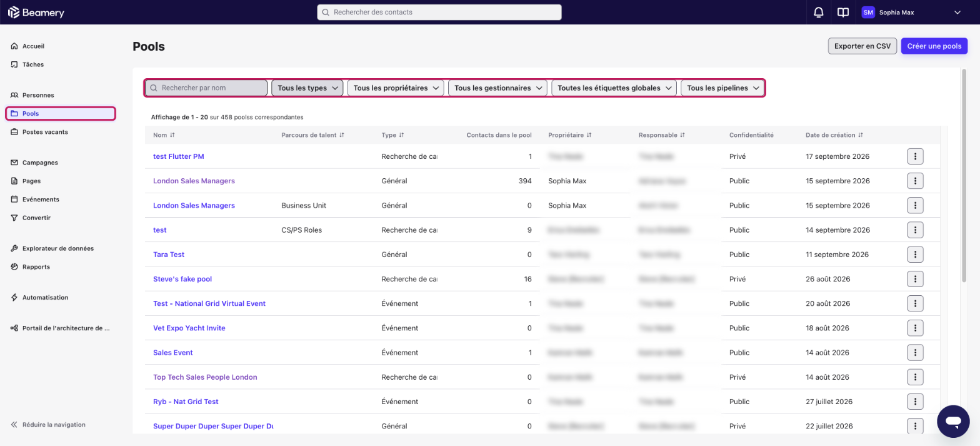Sort by Type column arrows
Screen dimensions: 980x446
click(x=401, y=135)
